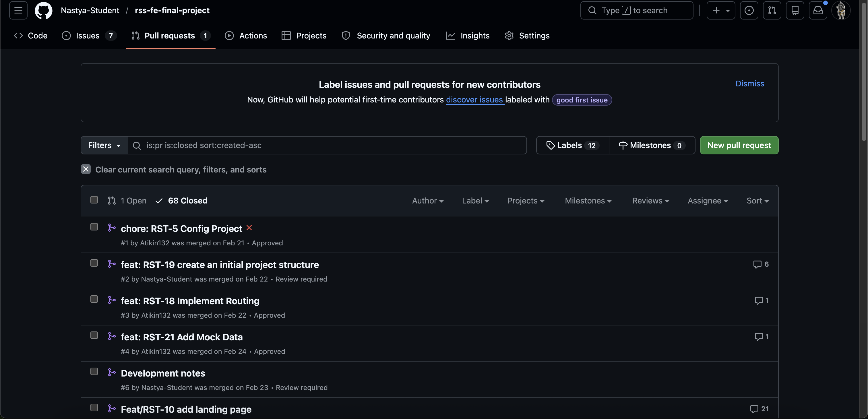Click the good first issue label pill
Screen dimensions: 868x419
pos(582,100)
